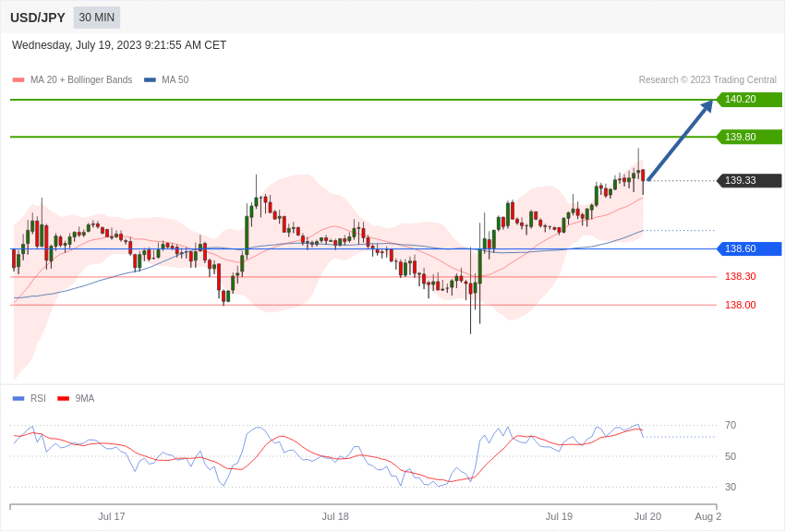Select the Jul 19 date marker
Viewport: 785px width, 532px height.
560,516
